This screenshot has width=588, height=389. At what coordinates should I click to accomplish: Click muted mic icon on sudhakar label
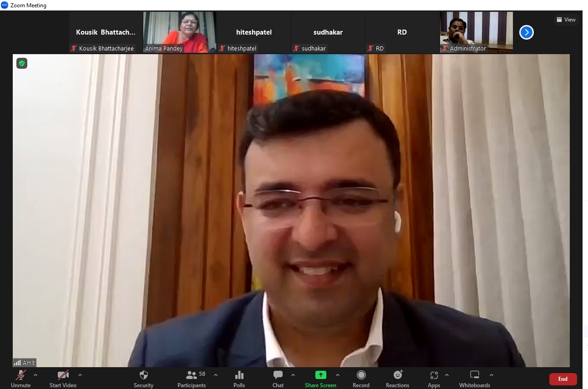pyautogui.click(x=296, y=48)
